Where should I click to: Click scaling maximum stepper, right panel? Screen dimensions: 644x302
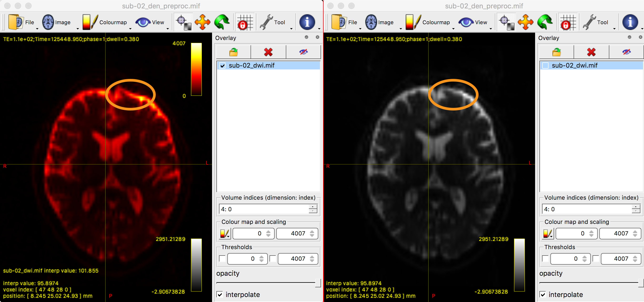(x=635, y=234)
